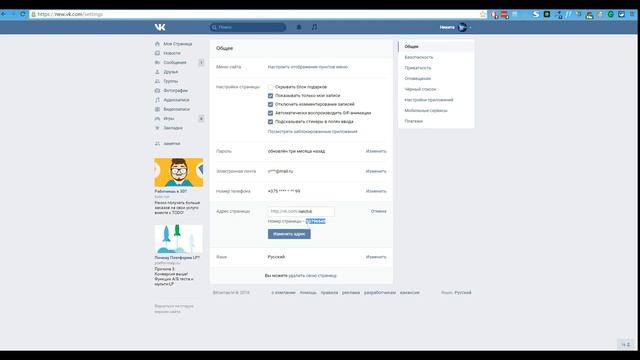
Task: Click the highlighted page number text
Action: tap(316, 221)
